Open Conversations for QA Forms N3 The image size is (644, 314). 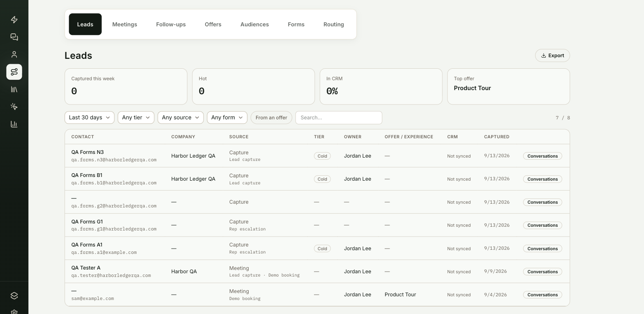pos(542,156)
